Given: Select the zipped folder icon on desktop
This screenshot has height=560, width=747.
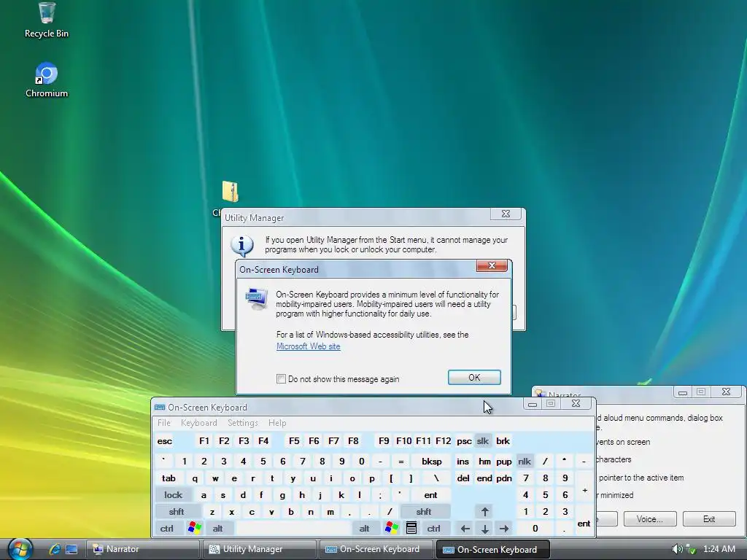Looking at the screenshot, I should coord(230,192).
